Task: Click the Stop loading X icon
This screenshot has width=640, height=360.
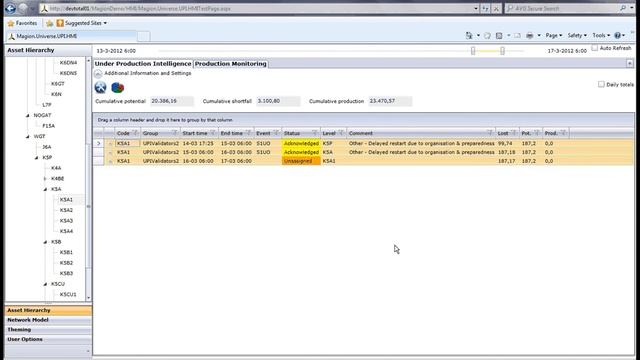Action: click(496, 9)
